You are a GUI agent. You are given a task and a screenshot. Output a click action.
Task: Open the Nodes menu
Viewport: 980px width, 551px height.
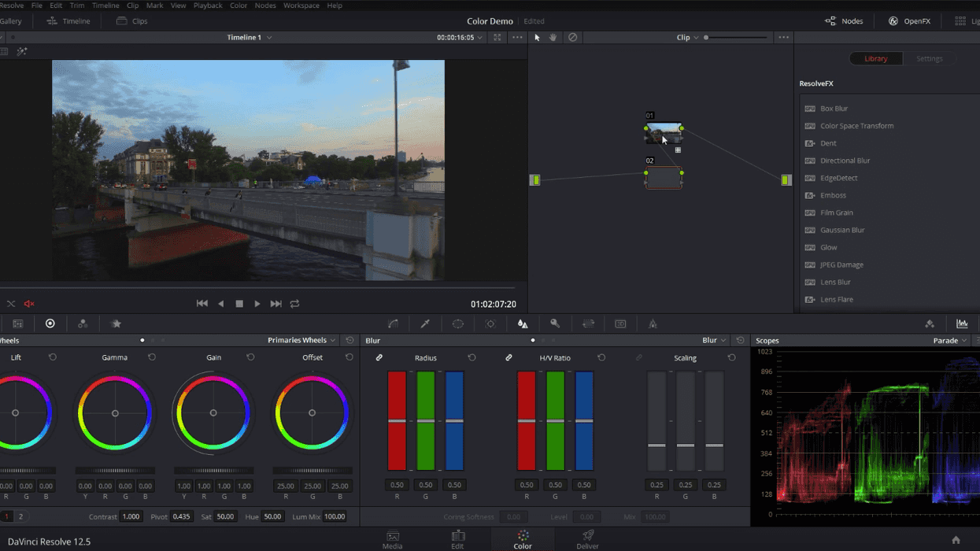tap(265, 6)
